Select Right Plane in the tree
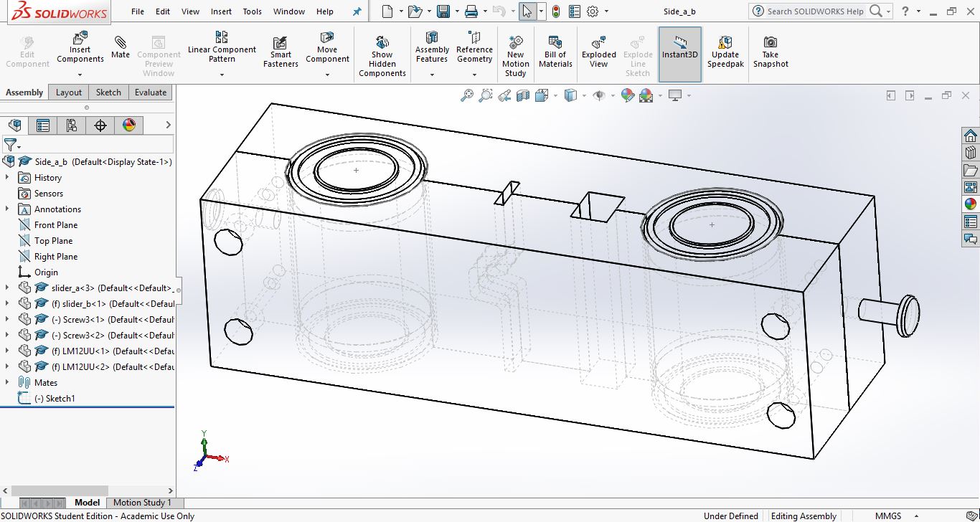The height and width of the screenshot is (522, 980). click(x=55, y=256)
